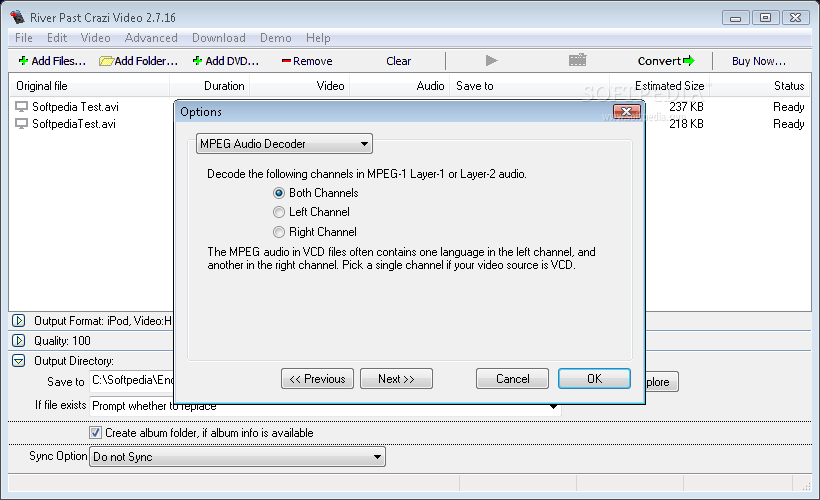This screenshot has height=500, width=820.
Task: Expand the Output Format section
Action: [18, 321]
